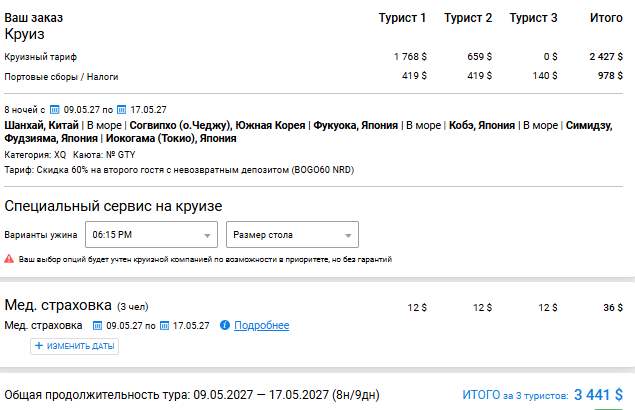The height and width of the screenshot is (410, 635).
Task: Click the Портовые сборы / Налоги label
Action: point(61,77)
